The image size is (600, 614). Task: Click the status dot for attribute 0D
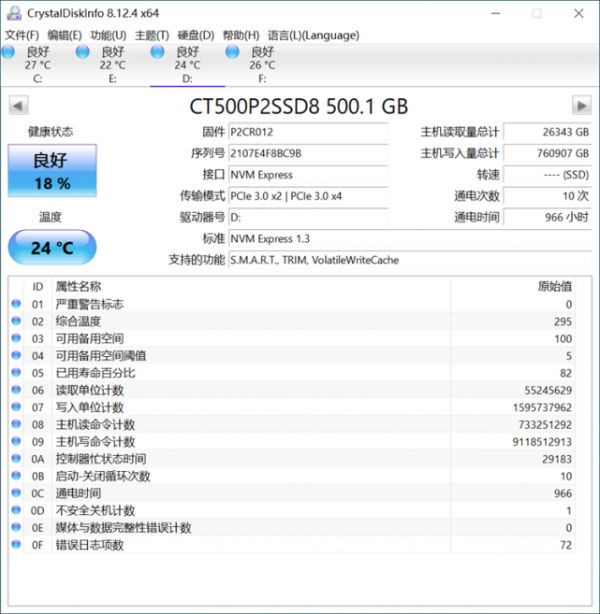click(x=16, y=510)
